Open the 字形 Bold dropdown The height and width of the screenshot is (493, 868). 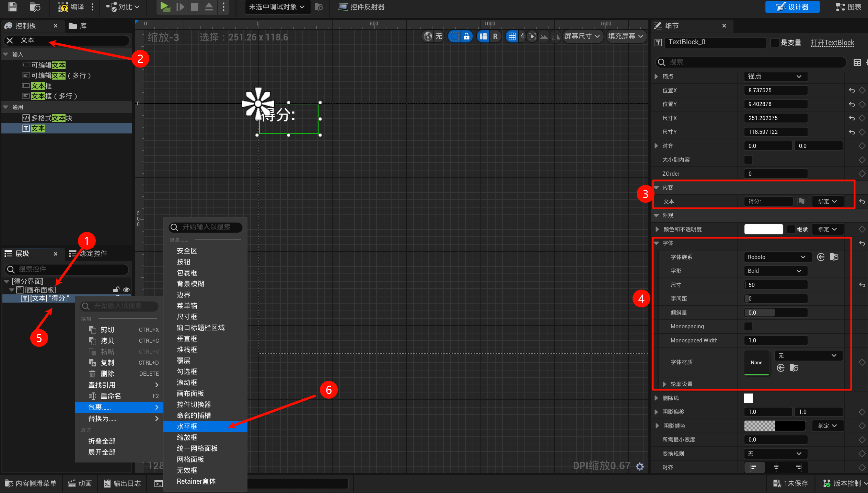775,271
